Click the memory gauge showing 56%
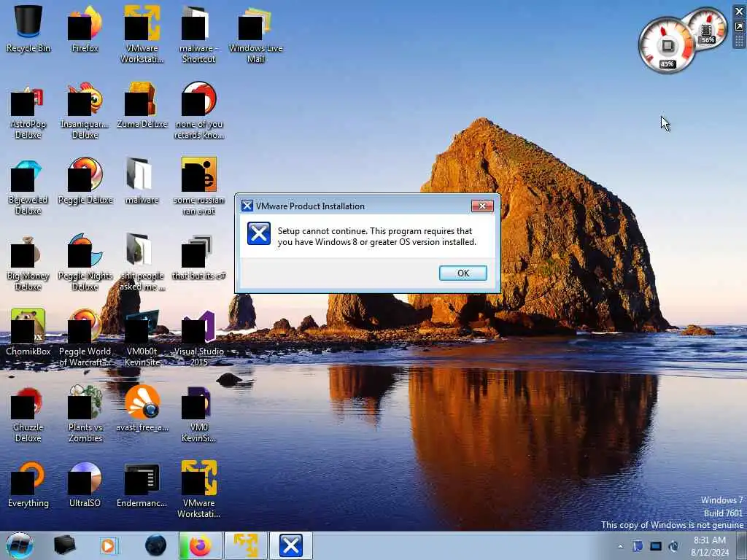The width and height of the screenshot is (747, 560). [708, 29]
